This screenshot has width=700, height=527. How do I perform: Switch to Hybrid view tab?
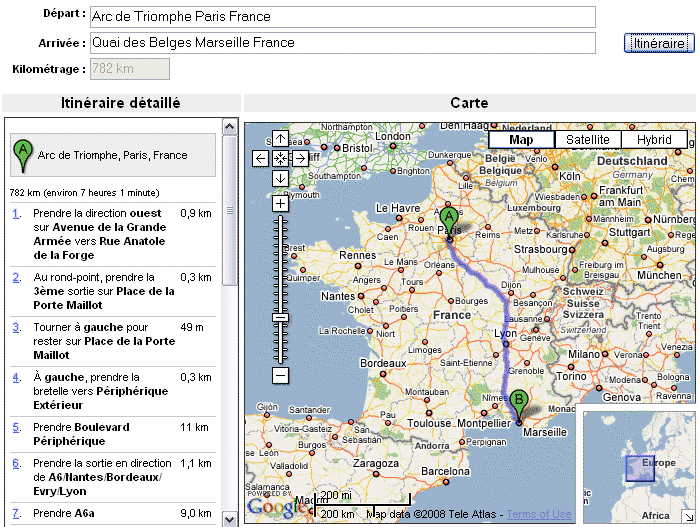[x=654, y=140]
